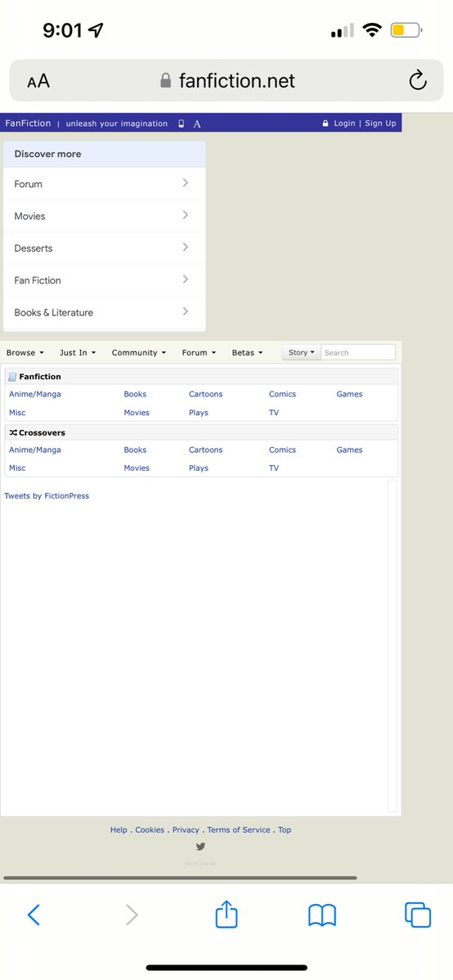The image size is (453, 980).
Task: Expand the Forum row in Discover more
Action: click(105, 184)
